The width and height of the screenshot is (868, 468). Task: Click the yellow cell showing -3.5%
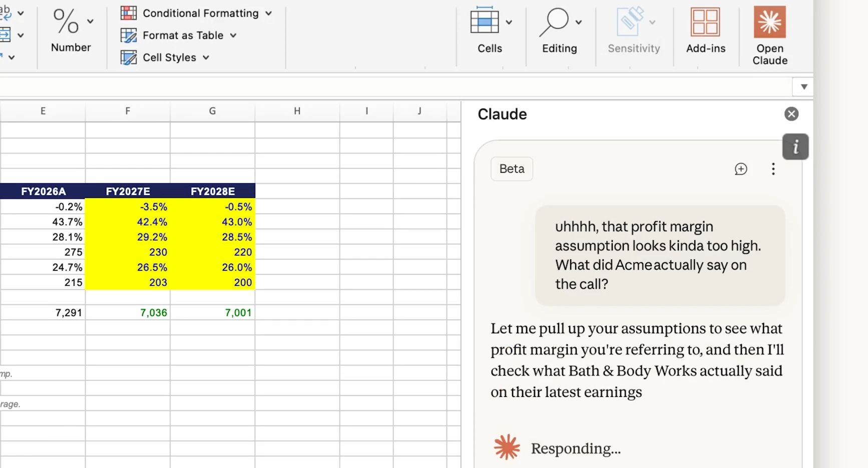[128, 207]
